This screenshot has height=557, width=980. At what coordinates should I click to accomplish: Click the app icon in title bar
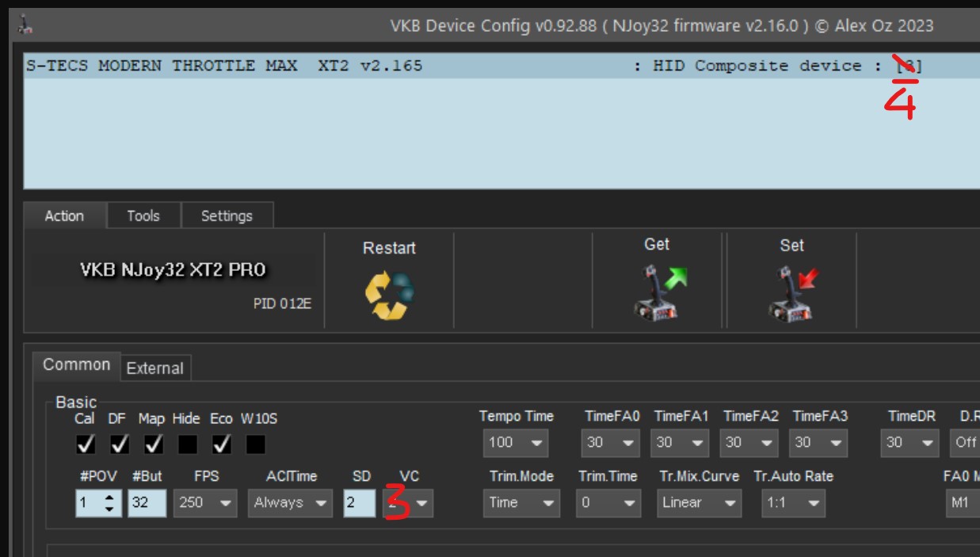click(25, 26)
